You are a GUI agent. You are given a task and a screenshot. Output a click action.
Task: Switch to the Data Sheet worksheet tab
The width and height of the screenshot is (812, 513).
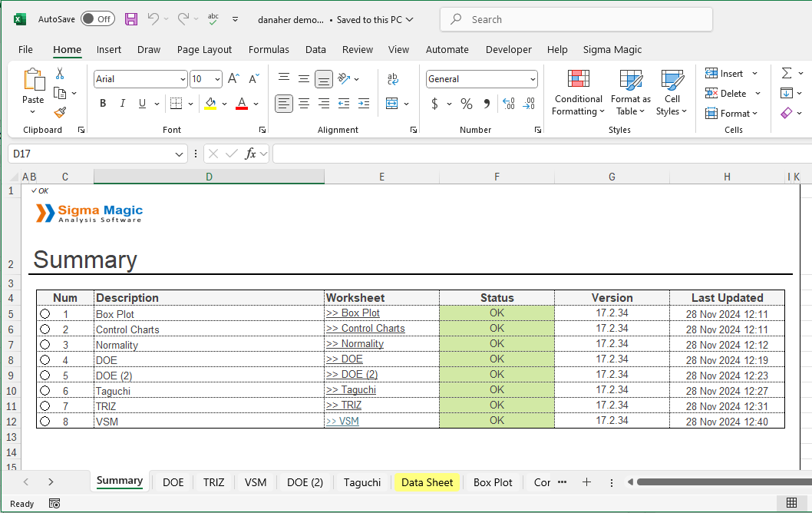tap(427, 482)
